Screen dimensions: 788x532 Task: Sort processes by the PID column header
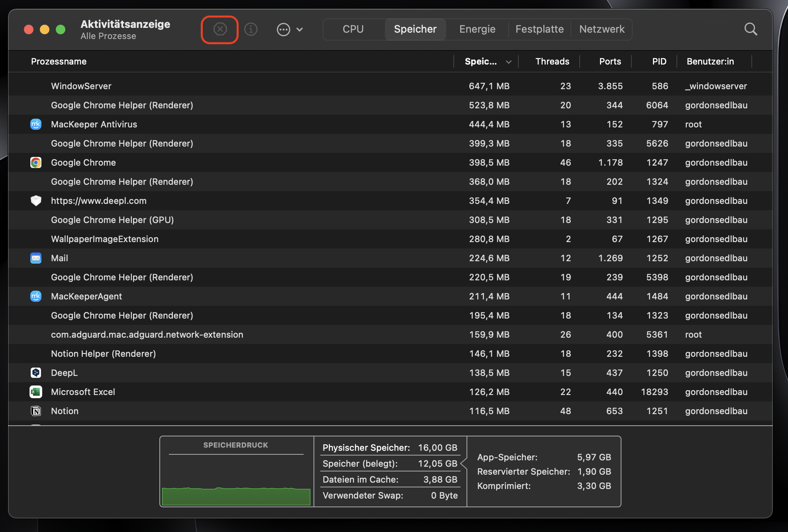pos(659,61)
